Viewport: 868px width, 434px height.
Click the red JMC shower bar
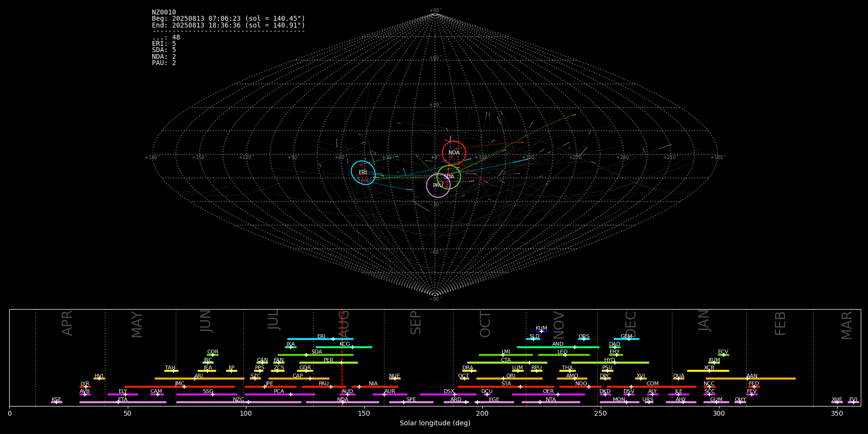pyautogui.click(x=179, y=387)
